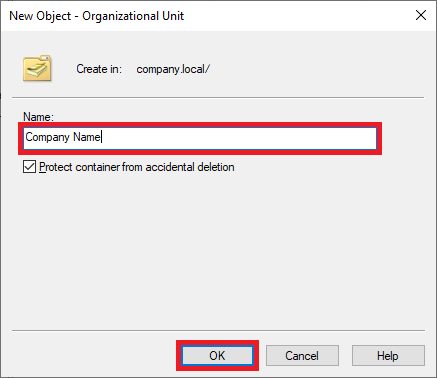Click the empty gray area below the checkbox
Viewport: 437px width, 378px height.
click(217, 250)
